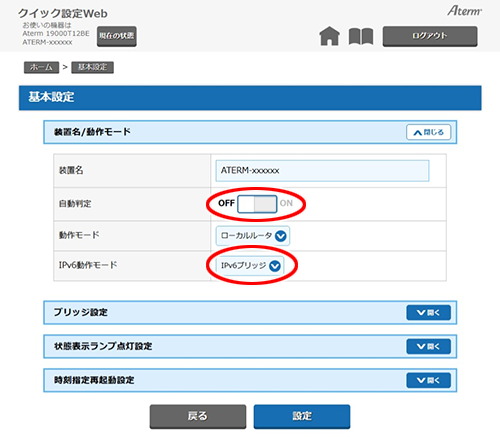The image size is (500, 437).
Task: Click the IPv6動作モード row label
Action: 88,265
